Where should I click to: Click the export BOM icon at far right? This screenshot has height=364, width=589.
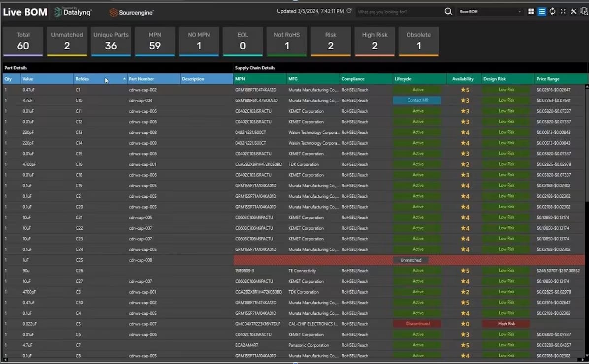click(x=584, y=12)
